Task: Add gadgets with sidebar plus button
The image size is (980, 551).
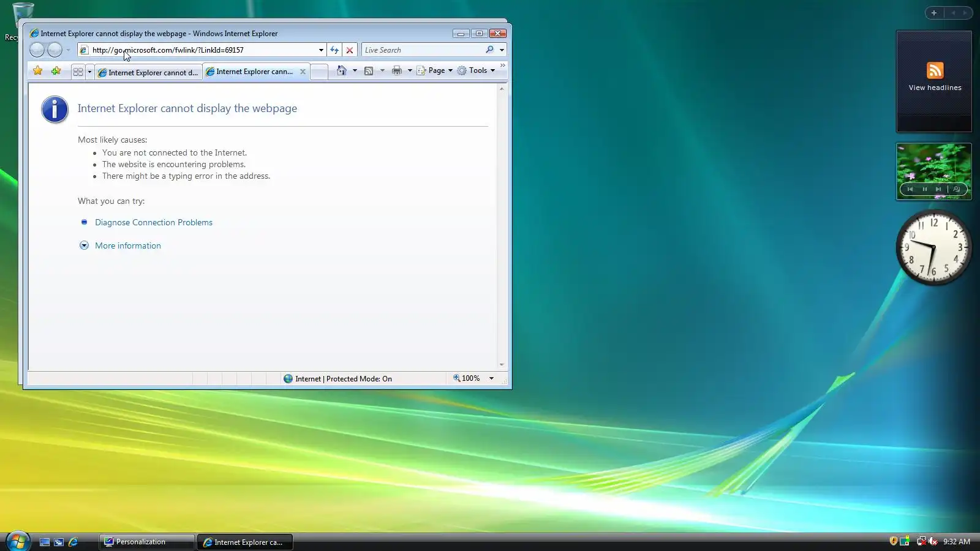Action: [934, 13]
